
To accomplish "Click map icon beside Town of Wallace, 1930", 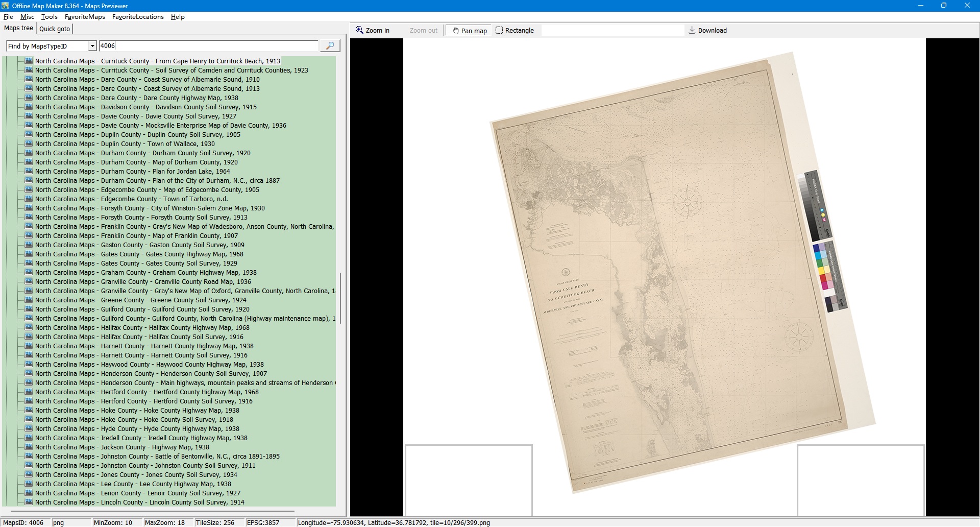I will coord(29,144).
